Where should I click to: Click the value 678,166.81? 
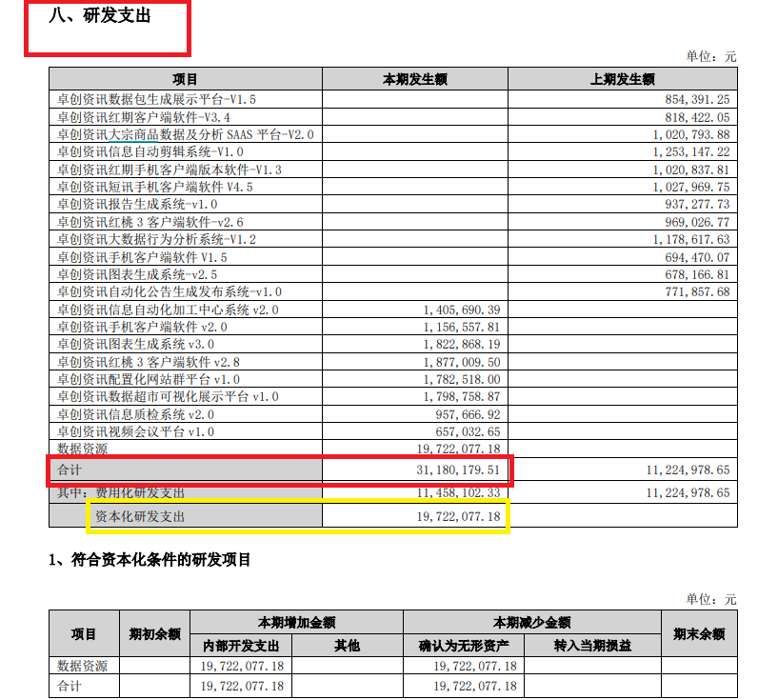tap(697, 275)
